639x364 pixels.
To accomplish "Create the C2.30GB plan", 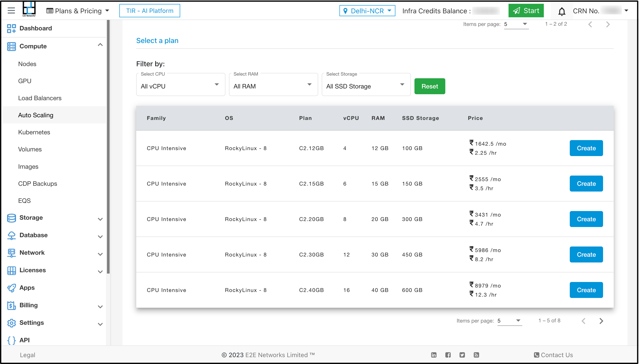I will point(586,254).
